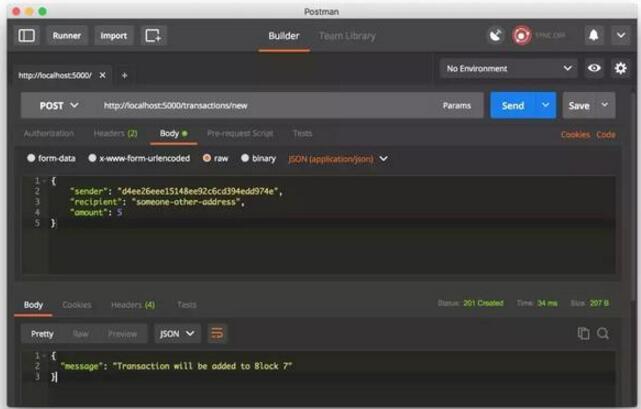The image size is (641, 409).
Task: Expand the No Environment selector
Action: 509,69
